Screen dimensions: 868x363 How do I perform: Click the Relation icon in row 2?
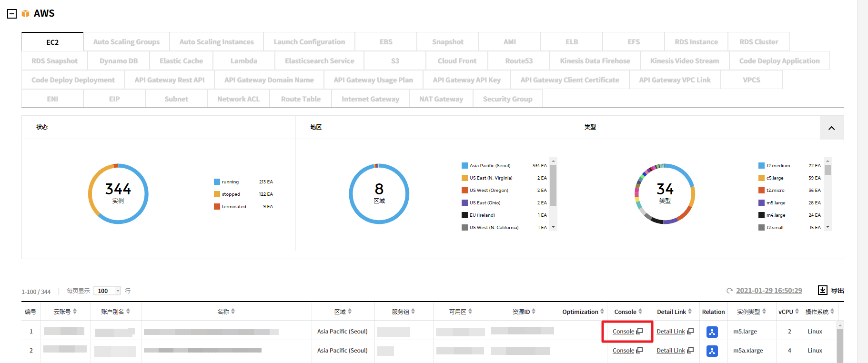click(x=712, y=351)
